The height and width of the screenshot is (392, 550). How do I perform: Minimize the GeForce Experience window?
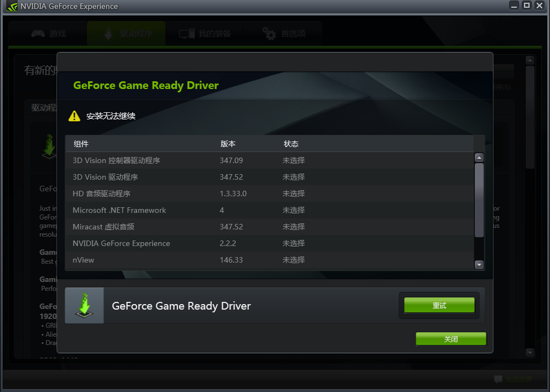[x=514, y=6]
